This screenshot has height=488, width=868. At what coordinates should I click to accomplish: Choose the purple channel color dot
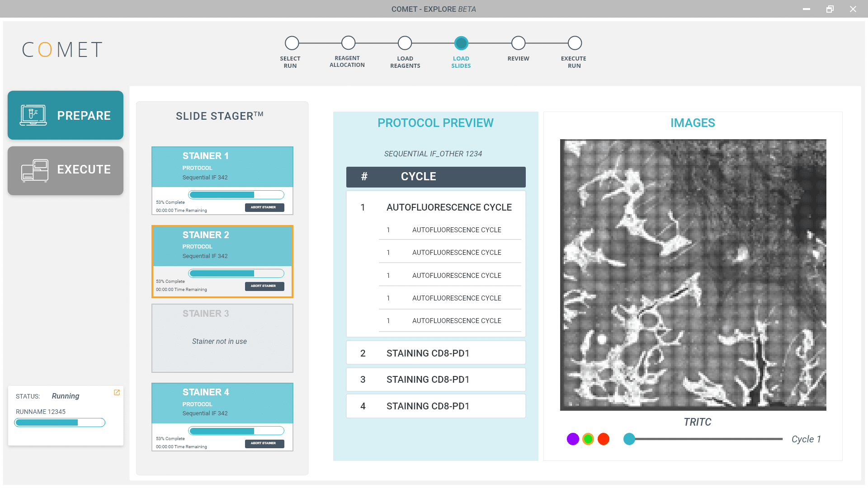pos(573,439)
